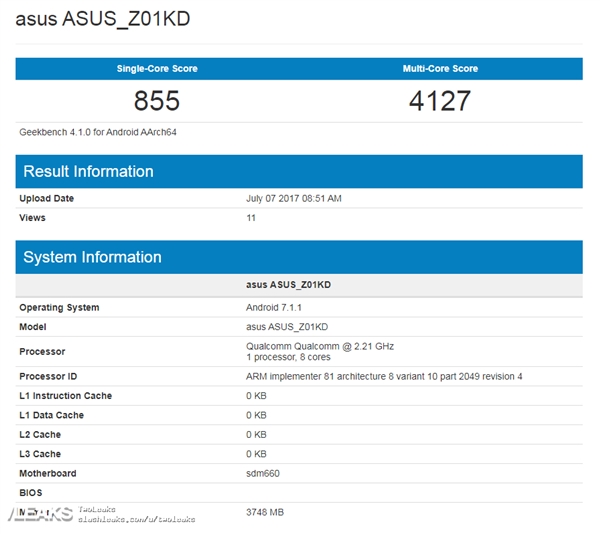
Task: Click the 'Single-Core Score' header
Action: (x=157, y=68)
